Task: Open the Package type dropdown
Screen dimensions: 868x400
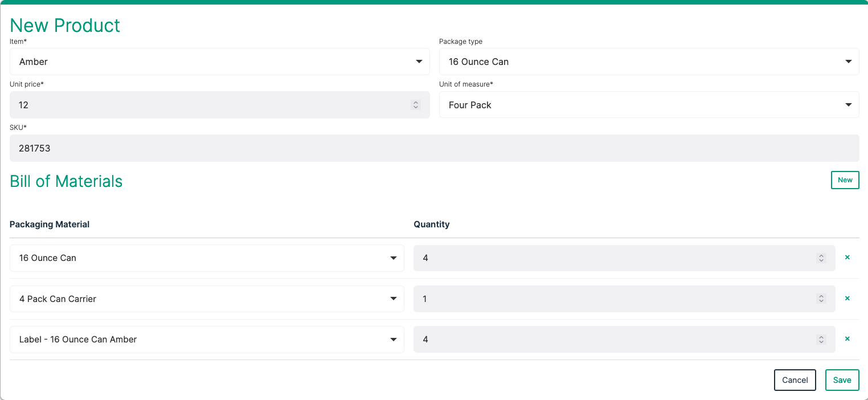Action: pos(649,62)
